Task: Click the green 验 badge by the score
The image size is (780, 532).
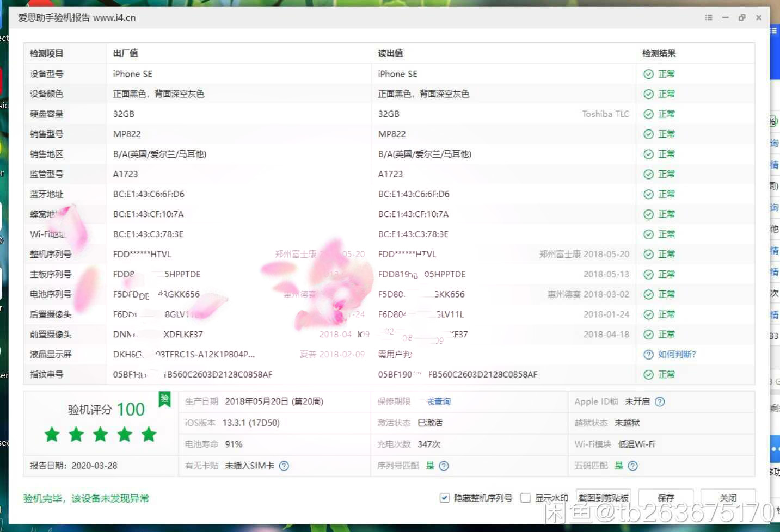Action: [164, 399]
